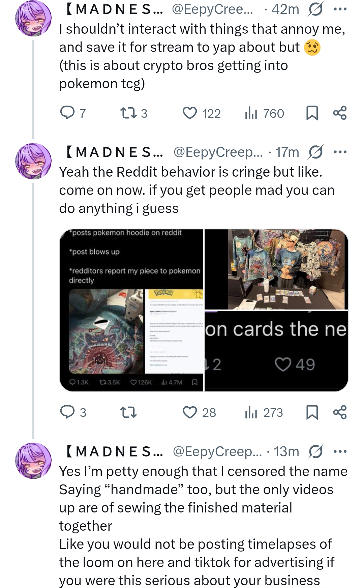Image resolution: width=364 pixels, height=588 pixels.
Task: Open the MADNES display name on 17m tweet
Action: [x=114, y=152]
